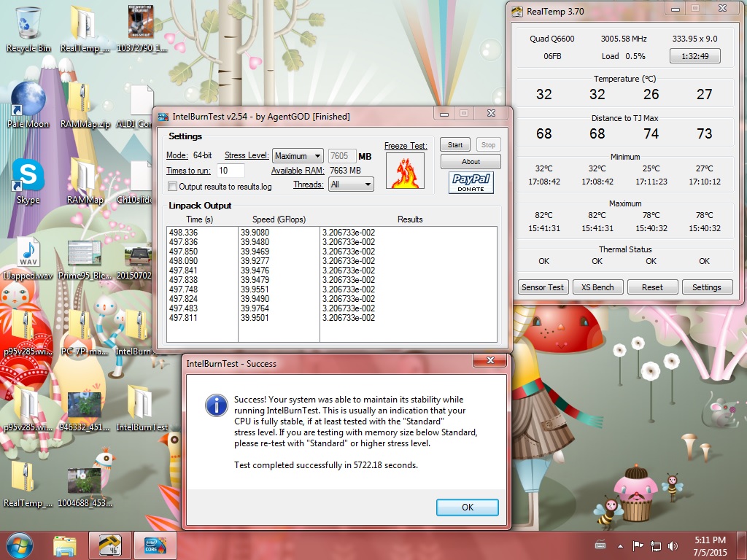Open the Windows Start menu orb

(x=20, y=545)
